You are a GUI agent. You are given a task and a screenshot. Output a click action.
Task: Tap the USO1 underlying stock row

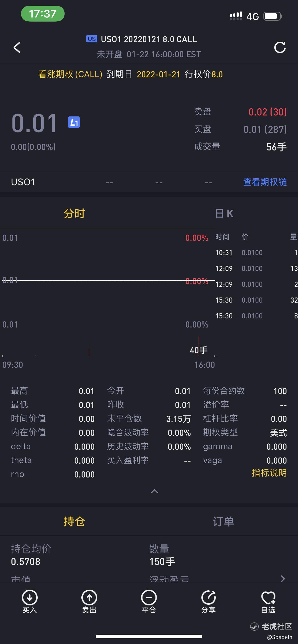pos(149,182)
